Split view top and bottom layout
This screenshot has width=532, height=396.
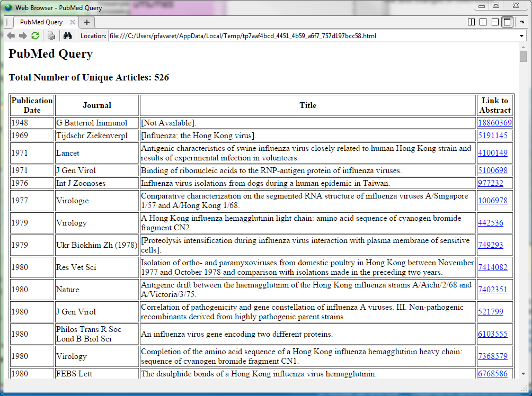pyautogui.click(x=495, y=22)
